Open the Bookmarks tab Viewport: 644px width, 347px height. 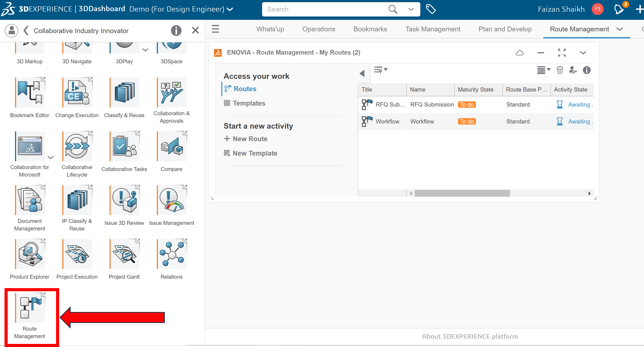click(370, 29)
